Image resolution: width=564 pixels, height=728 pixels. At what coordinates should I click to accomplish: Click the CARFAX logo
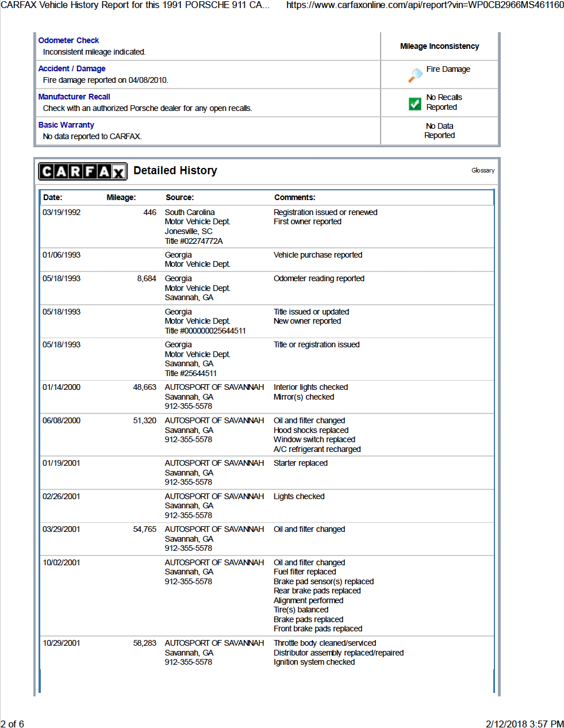pos(83,171)
